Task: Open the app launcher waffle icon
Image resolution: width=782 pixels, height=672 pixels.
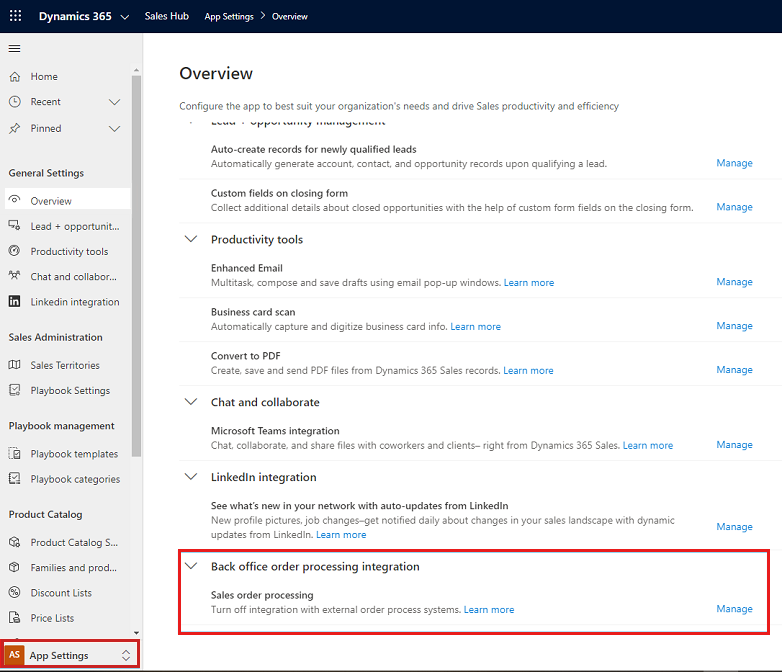Action: click(x=15, y=16)
